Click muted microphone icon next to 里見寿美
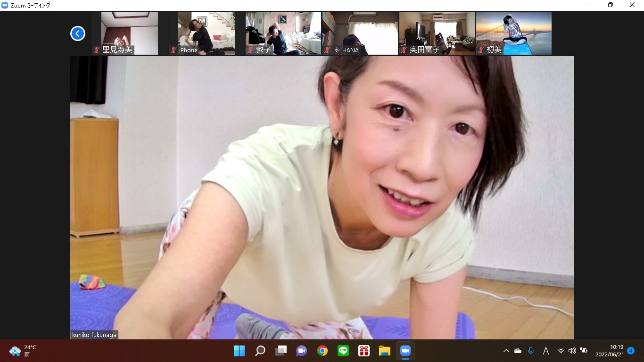The width and height of the screenshot is (644, 362). (97, 50)
